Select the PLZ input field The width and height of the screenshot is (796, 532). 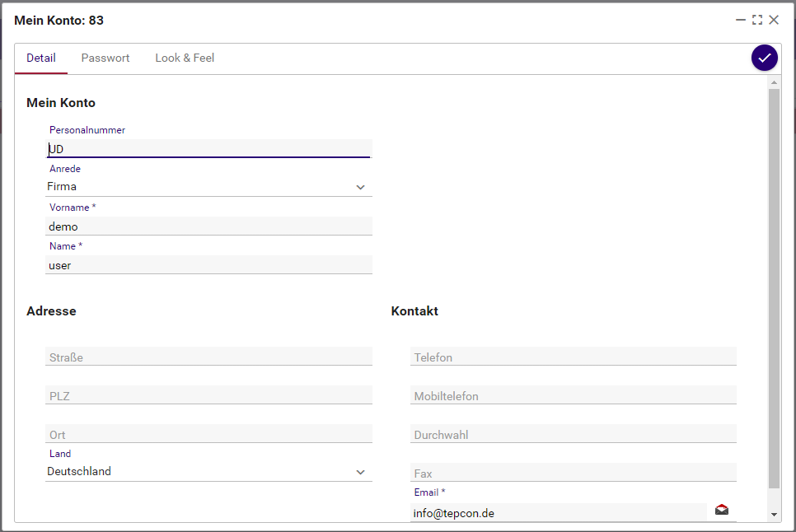pos(208,396)
